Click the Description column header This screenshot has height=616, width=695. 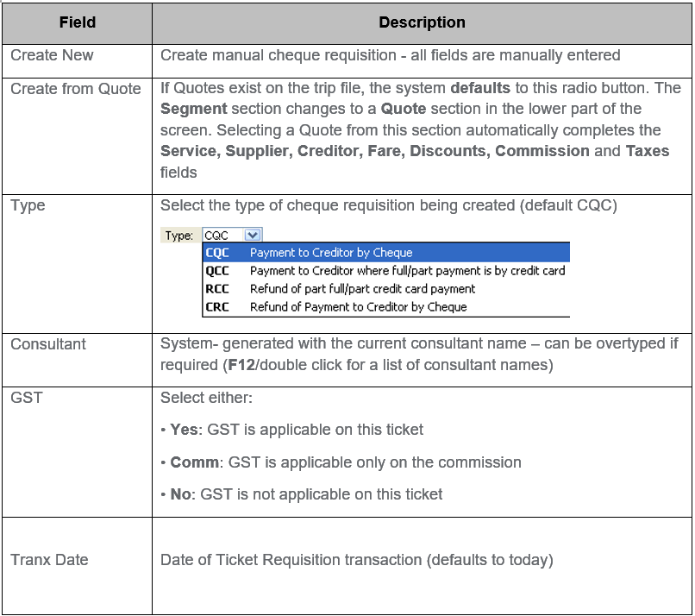(x=422, y=22)
